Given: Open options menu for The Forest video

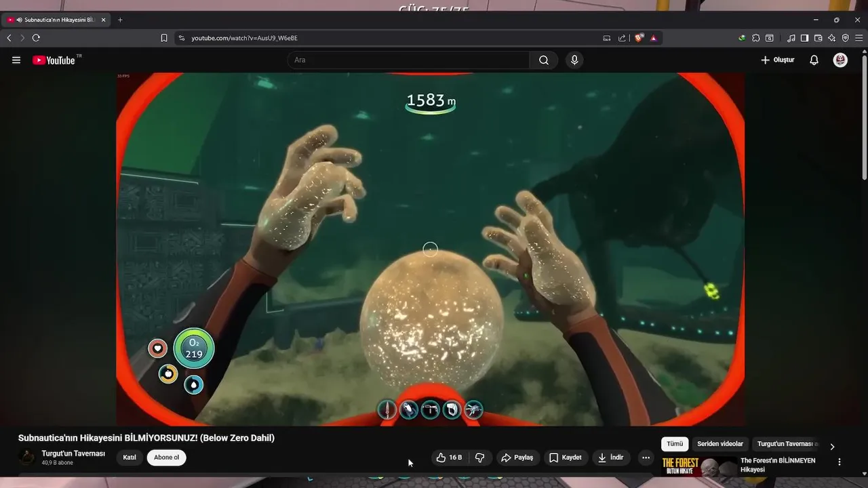Looking at the screenshot, I should pyautogui.click(x=840, y=462).
